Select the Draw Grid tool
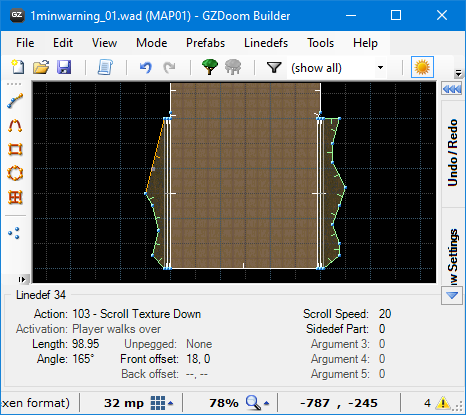The image size is (466, 415). coord(15,197)
